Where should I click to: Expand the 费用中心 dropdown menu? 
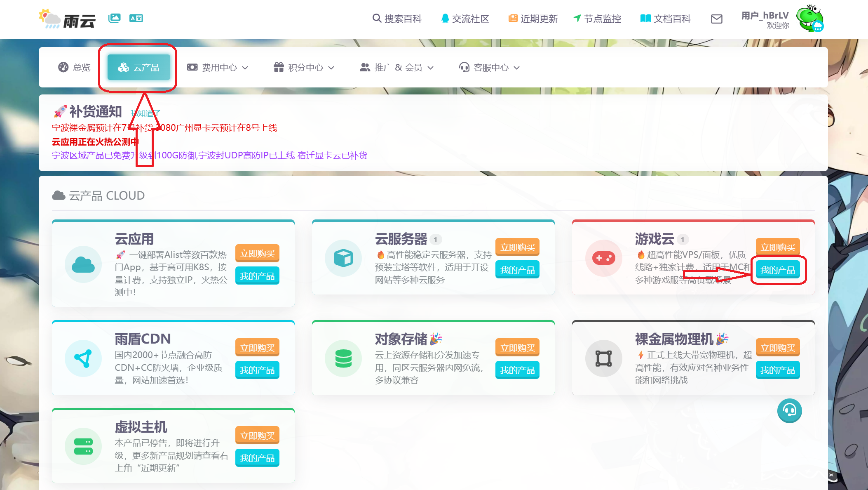click(x=218, y=68)
